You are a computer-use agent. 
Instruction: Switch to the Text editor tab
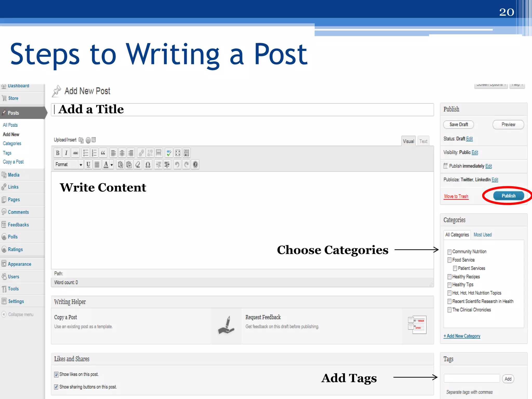pos(423,141)
